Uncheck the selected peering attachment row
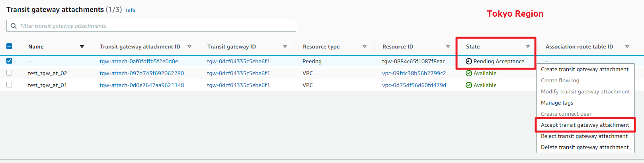 pos(9,61)
